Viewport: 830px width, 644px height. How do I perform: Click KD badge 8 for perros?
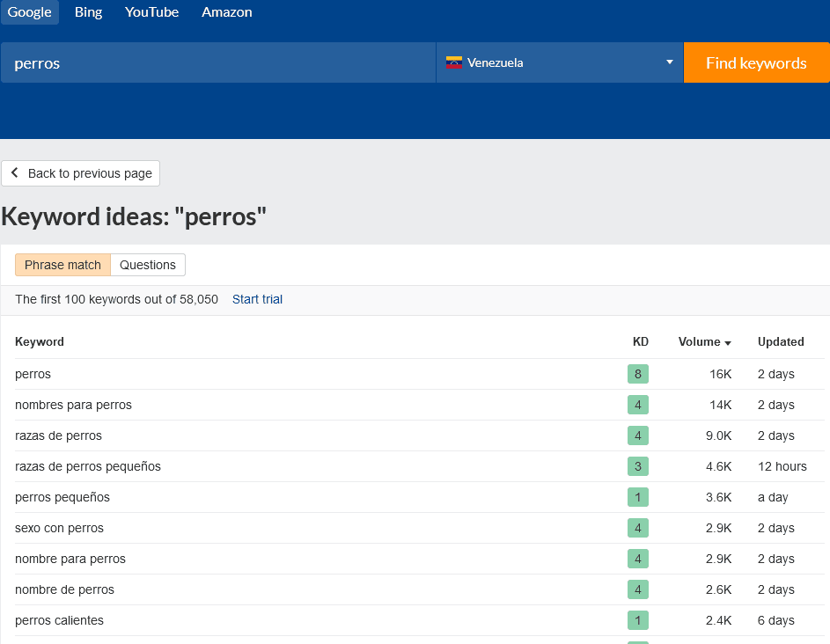(638, 374)
